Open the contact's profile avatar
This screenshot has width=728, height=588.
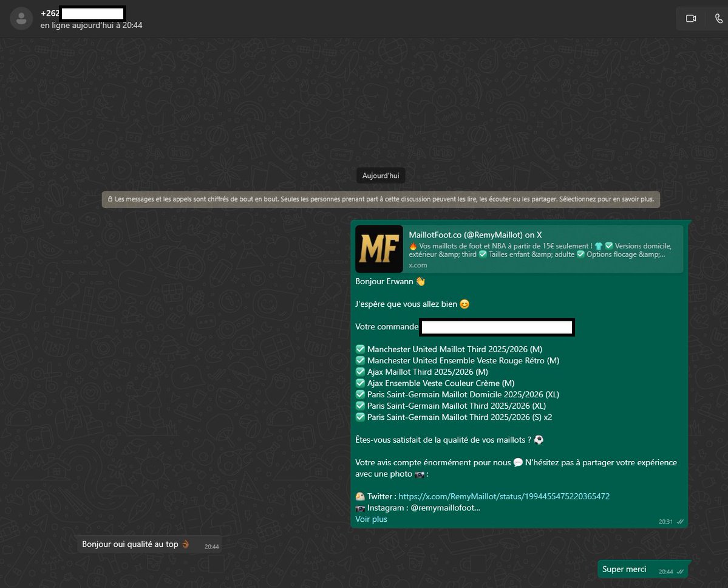click(x=21, y=19)
